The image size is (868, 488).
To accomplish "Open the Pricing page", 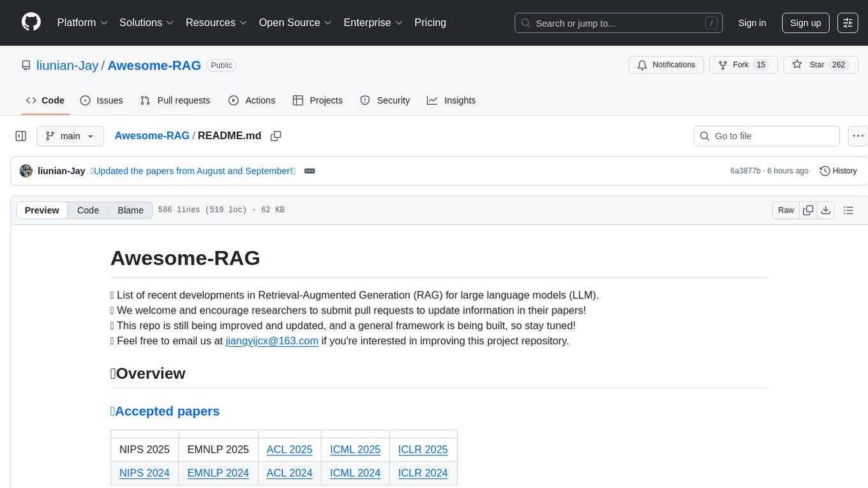I will 430,22.
